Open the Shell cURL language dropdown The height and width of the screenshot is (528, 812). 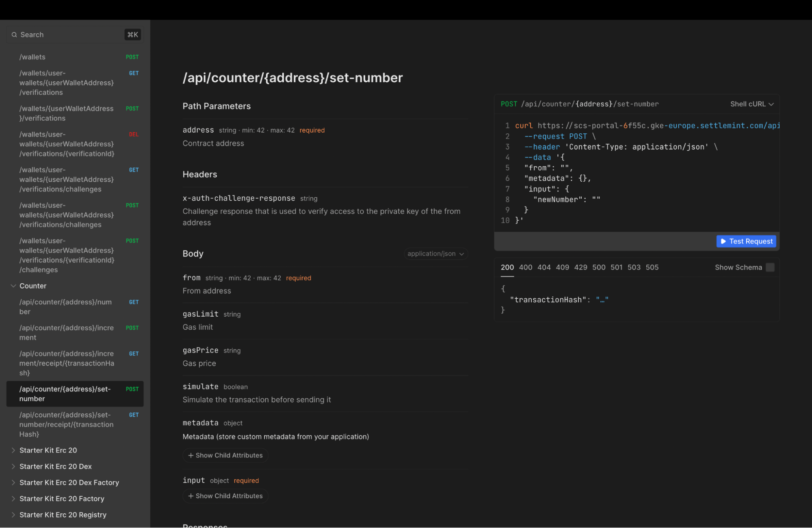[752, 104]
